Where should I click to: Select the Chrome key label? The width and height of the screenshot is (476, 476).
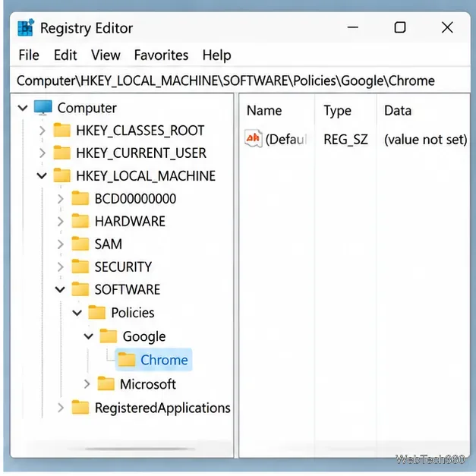(x=164, y=360)
